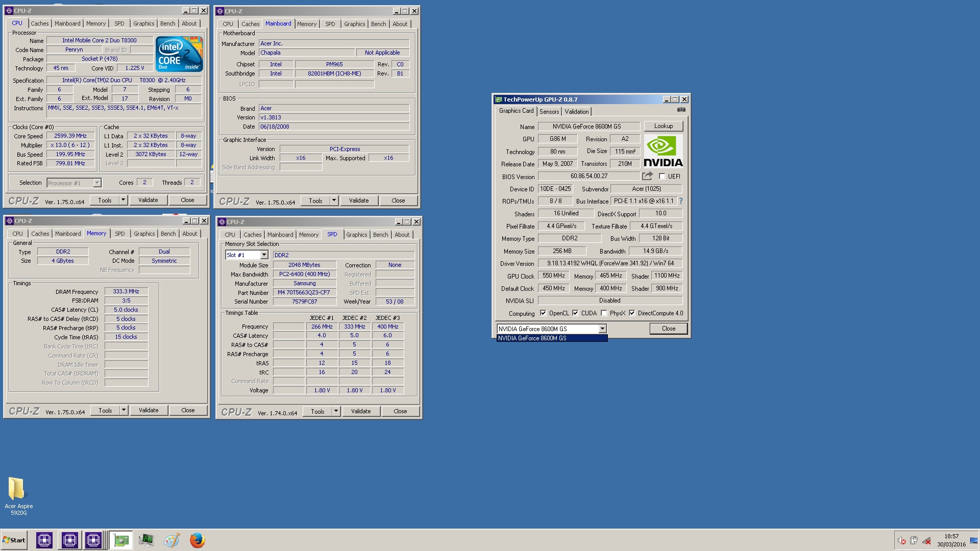The height and width of the screenshot is (551, 980).
Task: Click Validate in CPU-Z SPD window
Action: [x=361, y=411]
